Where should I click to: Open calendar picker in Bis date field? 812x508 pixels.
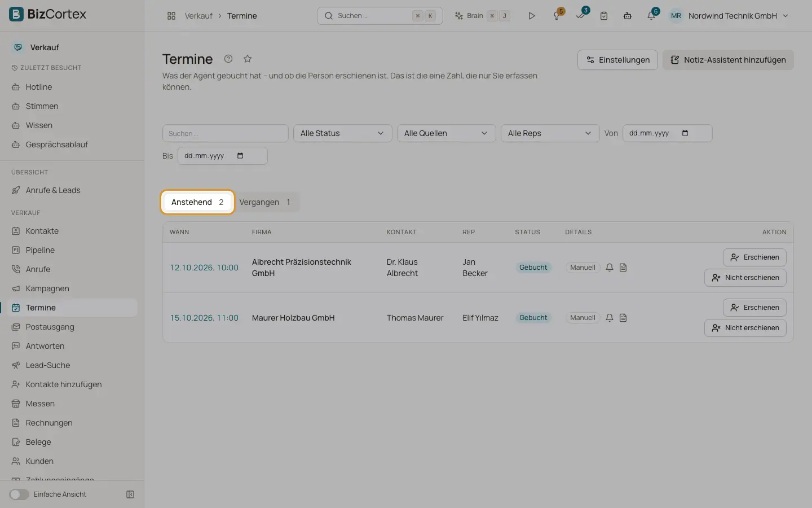[240, 156]
